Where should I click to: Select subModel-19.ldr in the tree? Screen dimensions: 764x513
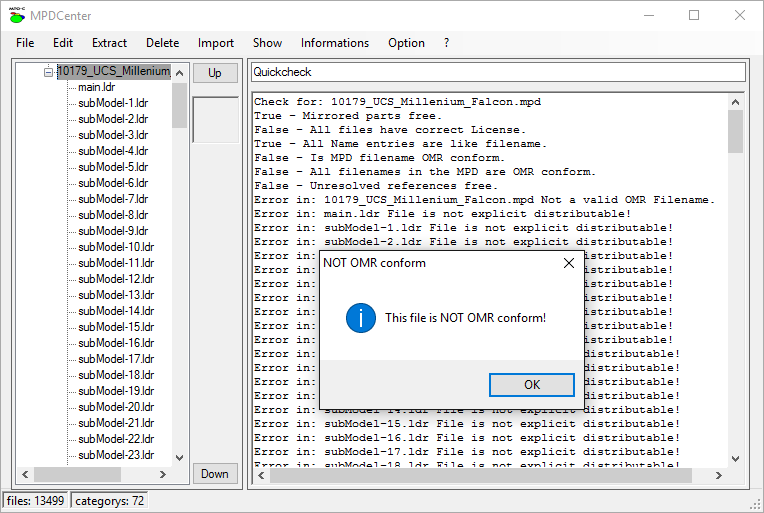pyautogui.click(x=116, y=391)
